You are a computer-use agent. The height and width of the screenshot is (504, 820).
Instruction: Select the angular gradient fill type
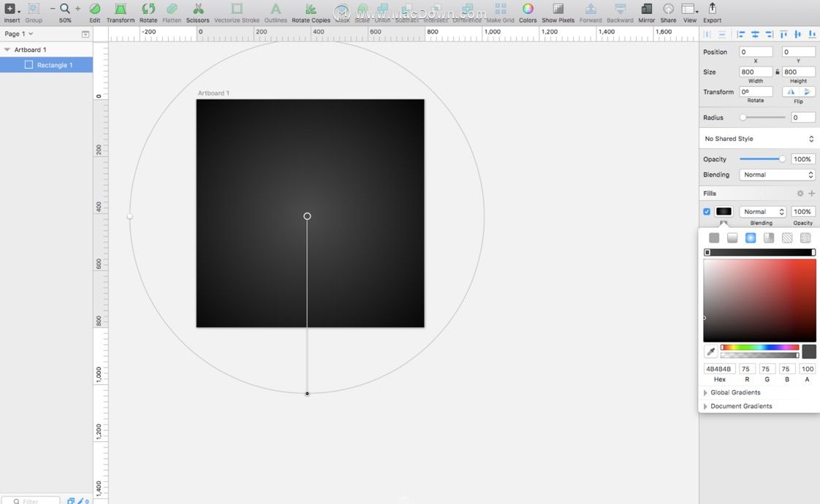click(769, 238)
